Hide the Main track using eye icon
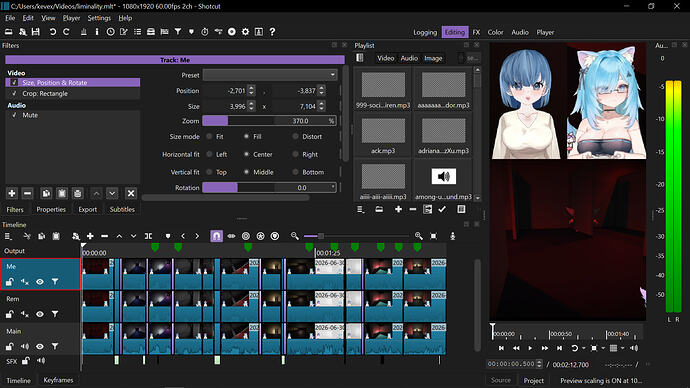Viewport: 690px width, 388px height. [x=40, y=347]
